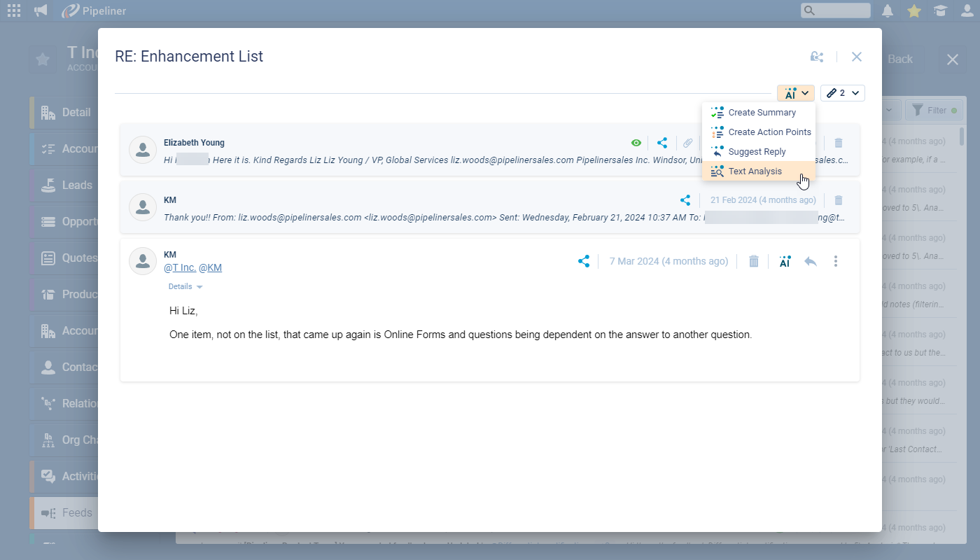Screen dimensions: 980x560
Task: Open the @T Inc. mention link
Action: pyautogui.click(x=180, y=267)
